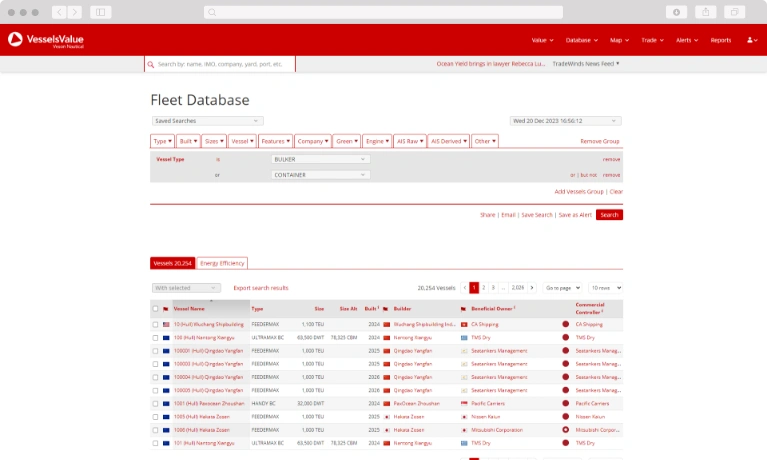
Task: Switch to the Energy Efficiency tab
Action: coord(221,263)
